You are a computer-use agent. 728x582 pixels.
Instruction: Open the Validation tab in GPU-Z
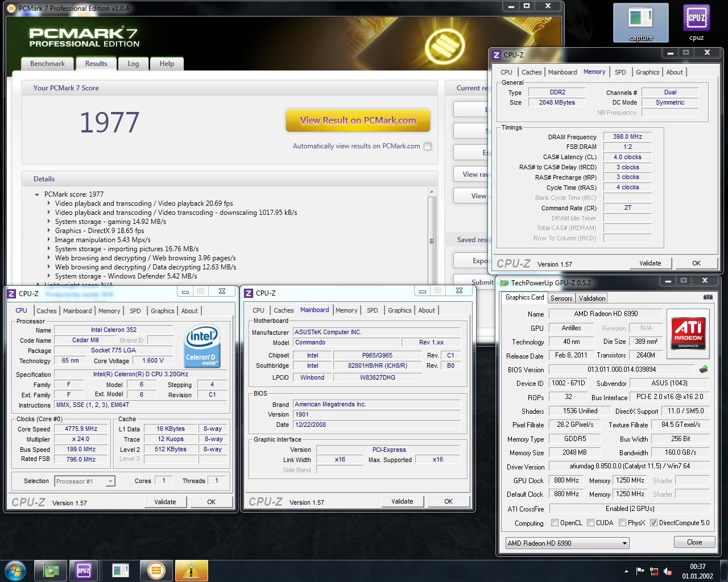point(592,298)
